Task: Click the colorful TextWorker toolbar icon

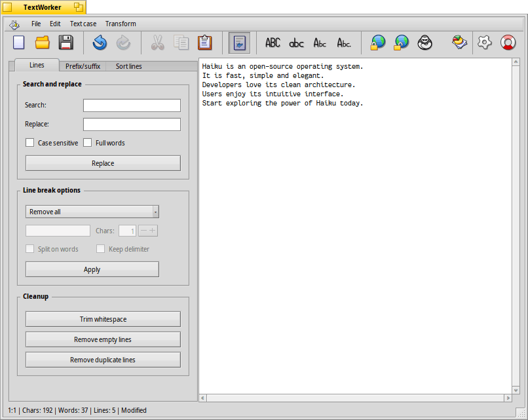Action: [x=459, y=43]
